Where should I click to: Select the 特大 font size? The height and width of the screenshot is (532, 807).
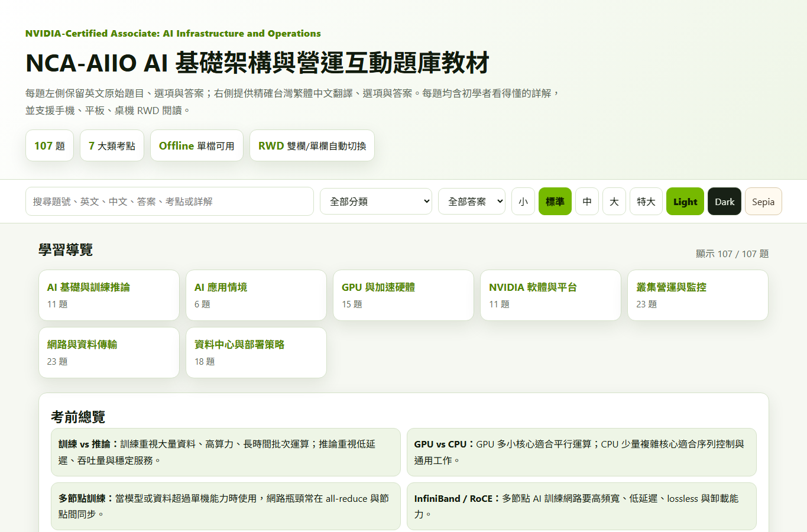[x=646, y=202]
